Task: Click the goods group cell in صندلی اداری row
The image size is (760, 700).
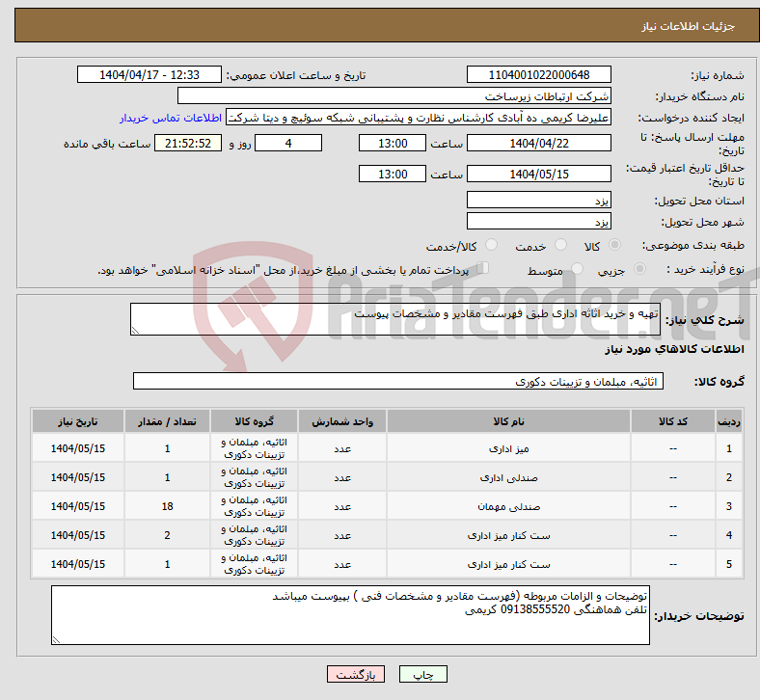Action: (255, 477)
